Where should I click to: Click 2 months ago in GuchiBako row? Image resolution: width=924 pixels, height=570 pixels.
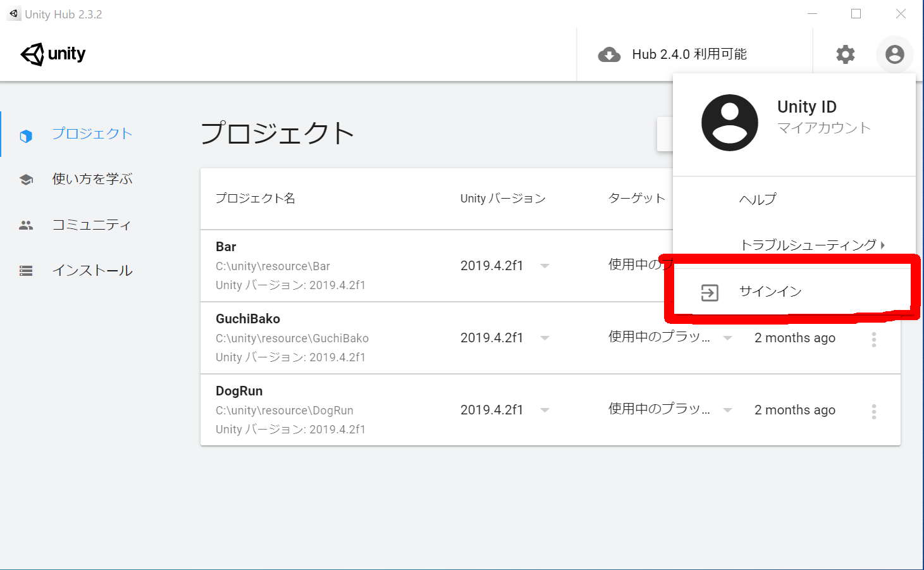pyautogui.click(x=795, y=338)
